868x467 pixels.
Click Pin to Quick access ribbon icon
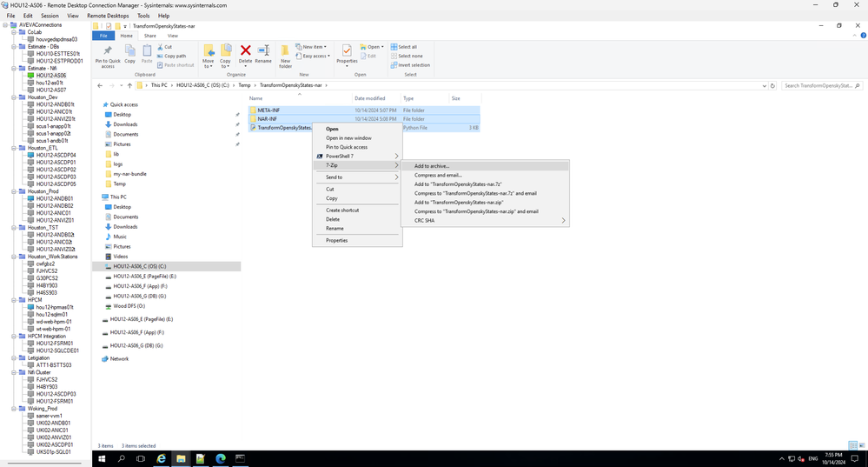tap(108, 54)
